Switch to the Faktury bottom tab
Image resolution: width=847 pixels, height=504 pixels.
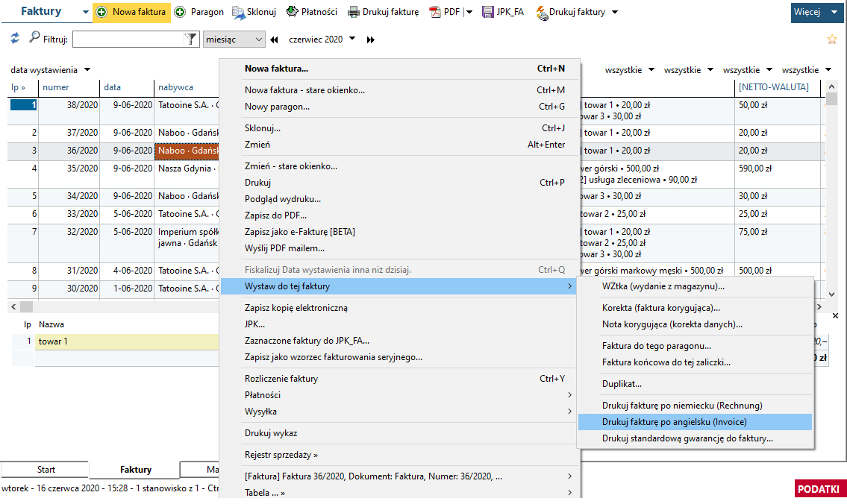click(135, 470)
